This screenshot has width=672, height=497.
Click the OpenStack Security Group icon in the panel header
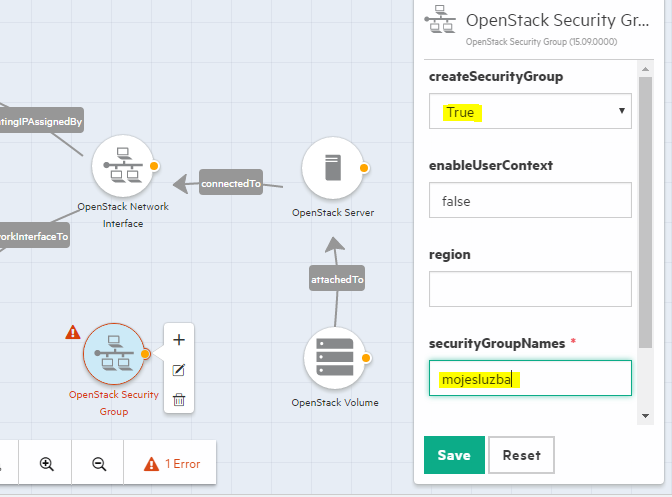point(441,19)
